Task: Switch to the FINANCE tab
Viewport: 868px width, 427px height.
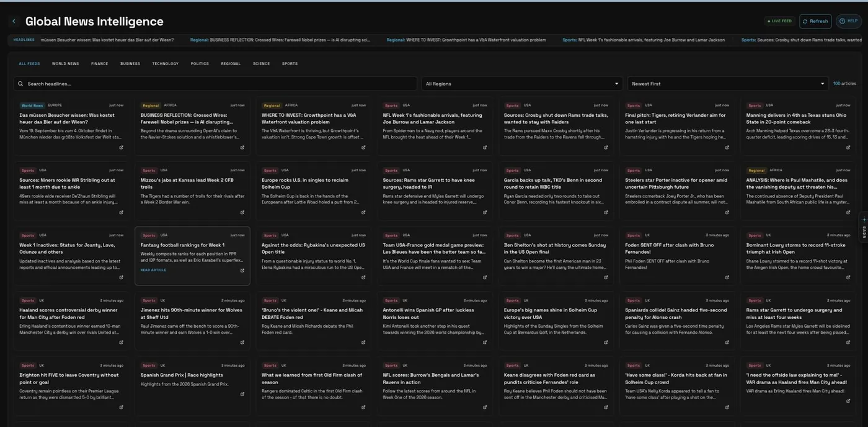Action: (99, 63)
